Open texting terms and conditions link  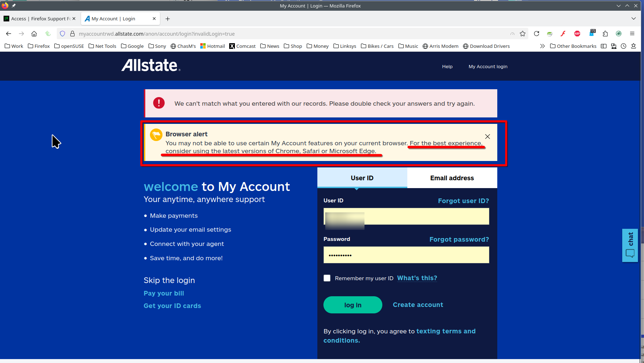[x=399, y=336]
